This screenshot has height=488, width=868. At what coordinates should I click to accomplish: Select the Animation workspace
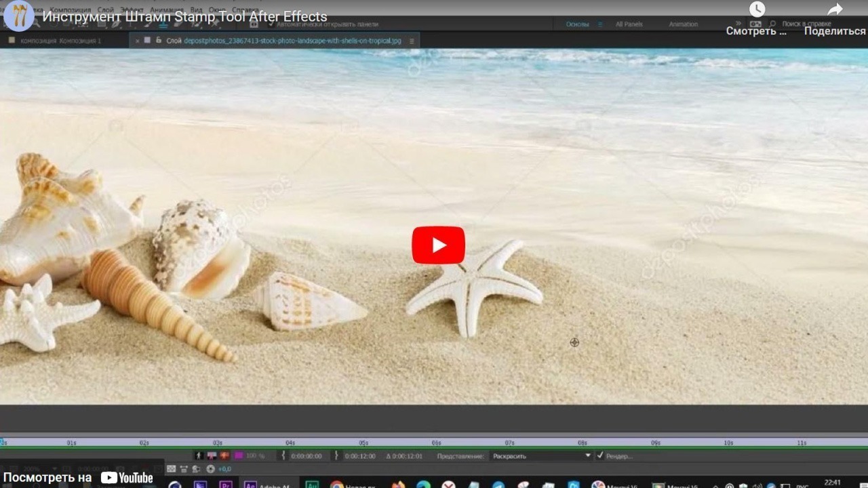tap(683, 24)
